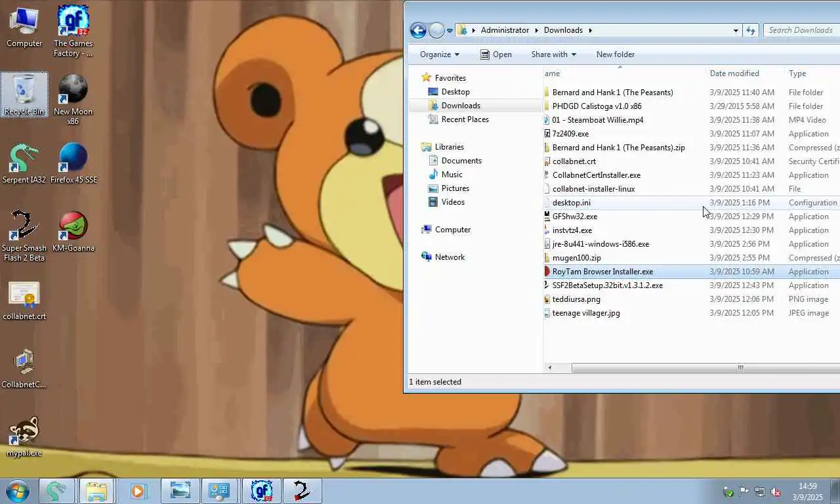The image size is (840, 504).
Task: Select Favorites in the navigation pane
Action: (450, 78)
